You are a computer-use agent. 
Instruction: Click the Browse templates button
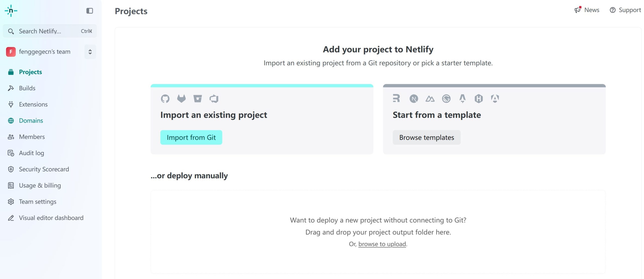coord(427,137)
